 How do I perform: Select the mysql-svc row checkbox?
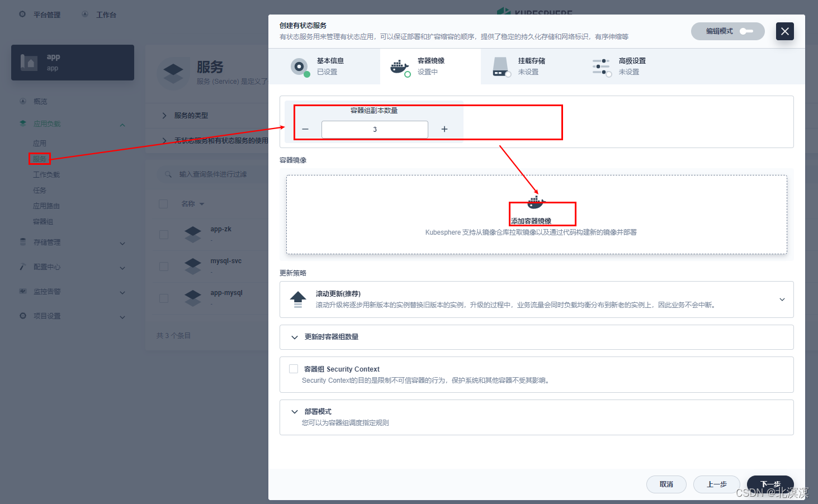click(164, 267)
